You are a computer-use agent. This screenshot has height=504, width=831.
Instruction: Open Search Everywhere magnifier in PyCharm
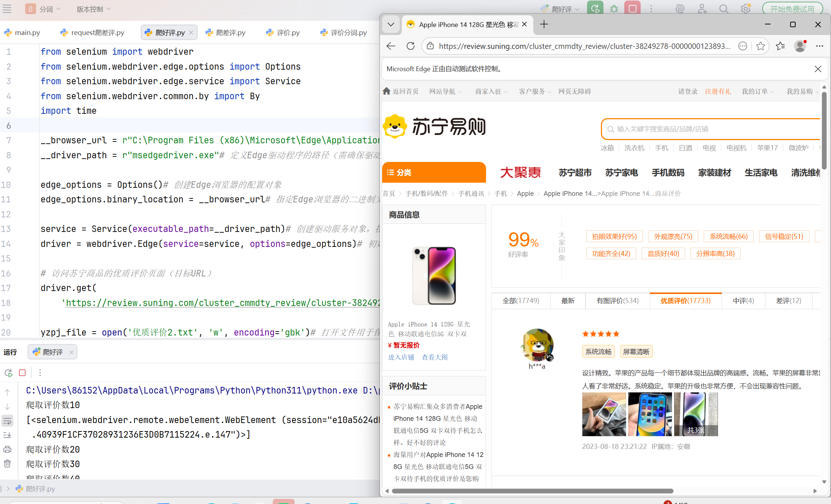724,9
